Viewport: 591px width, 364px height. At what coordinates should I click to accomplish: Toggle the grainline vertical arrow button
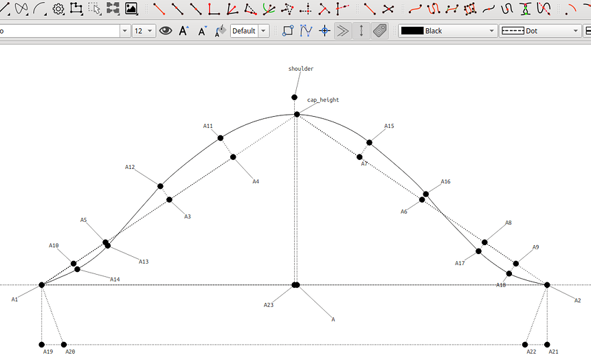pos(361,31)
